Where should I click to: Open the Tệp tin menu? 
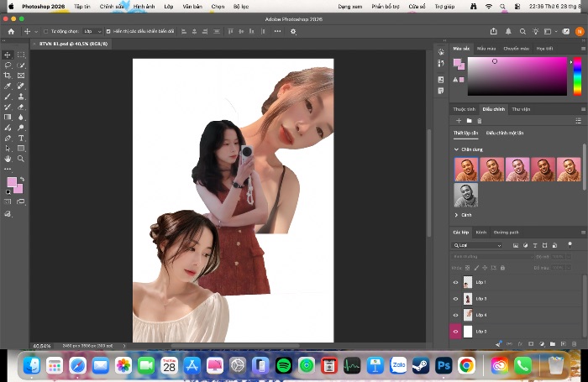pyautogui.click(x=82, y=7)
